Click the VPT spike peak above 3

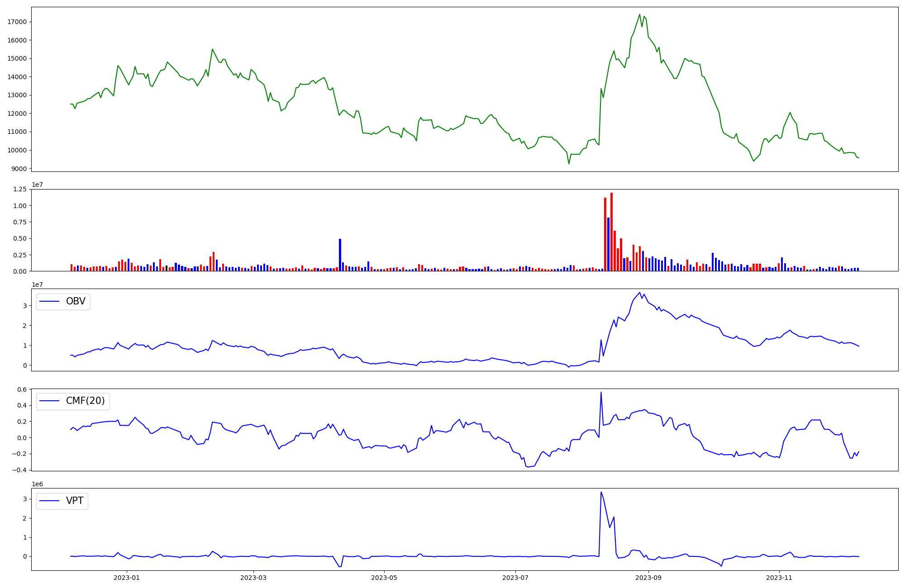pyautogui.click(x=601, y=493)
